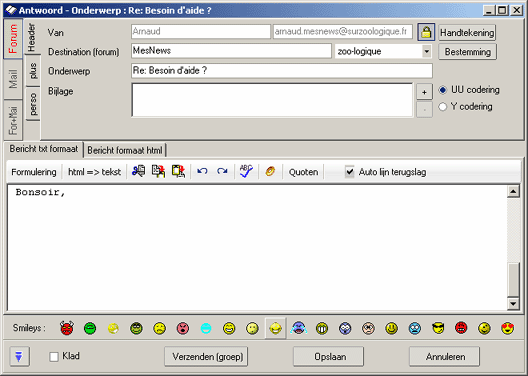Switch to the Forum vertical tab
This screenshot has width=528, height=376.
(13, 39)
